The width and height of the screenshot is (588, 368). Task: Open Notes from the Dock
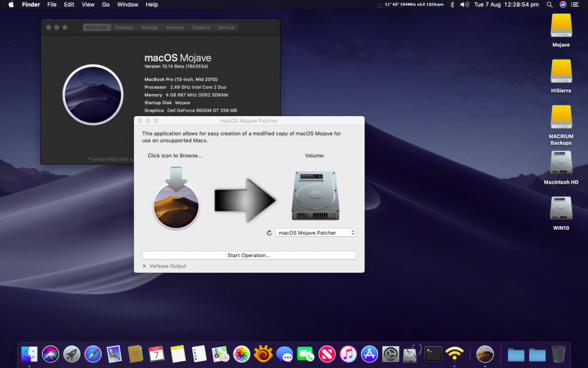pyautogui.click(x=178, y=354)
